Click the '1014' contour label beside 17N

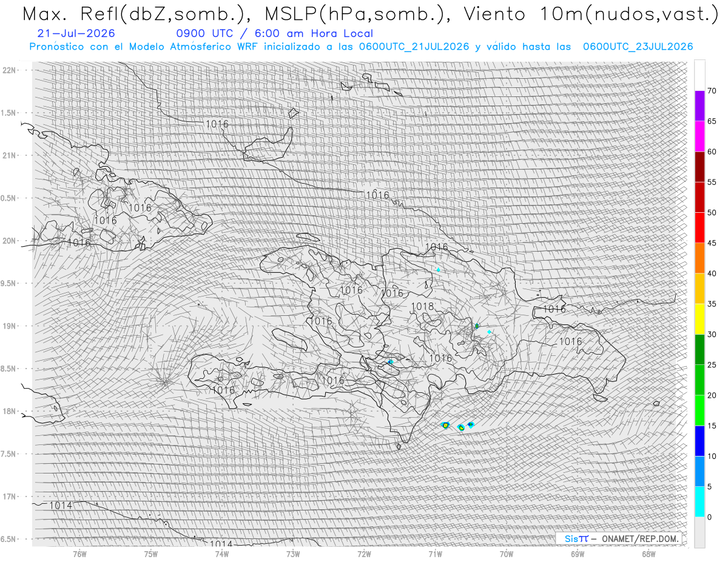coord(61,506)
